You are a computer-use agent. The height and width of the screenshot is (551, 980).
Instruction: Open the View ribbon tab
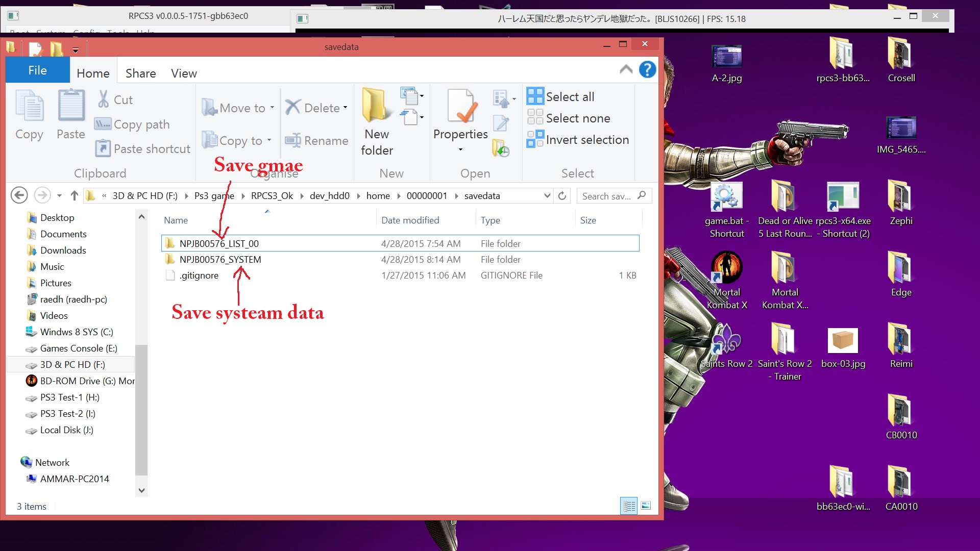[x=184, y=73]
